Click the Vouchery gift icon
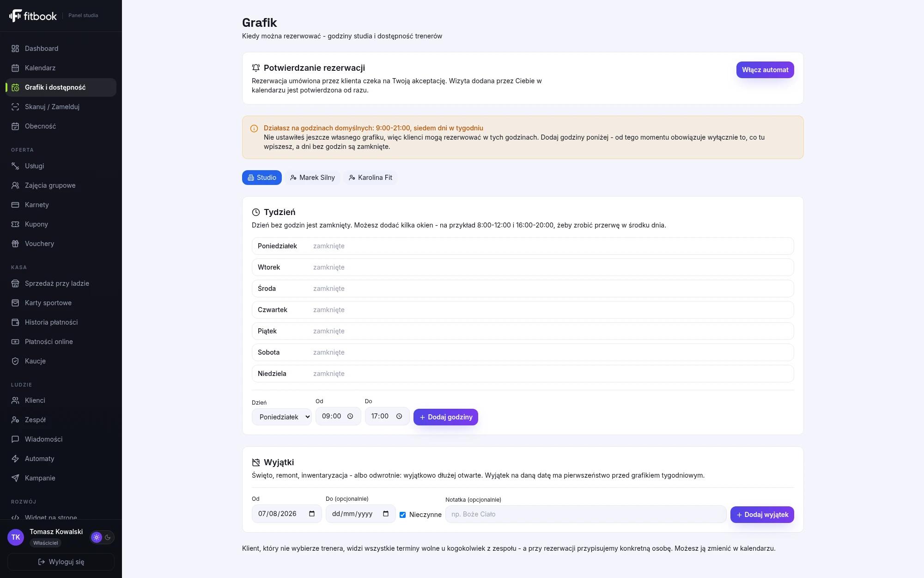Viewport: 924px width, 578px height. (x=15, y=244)
